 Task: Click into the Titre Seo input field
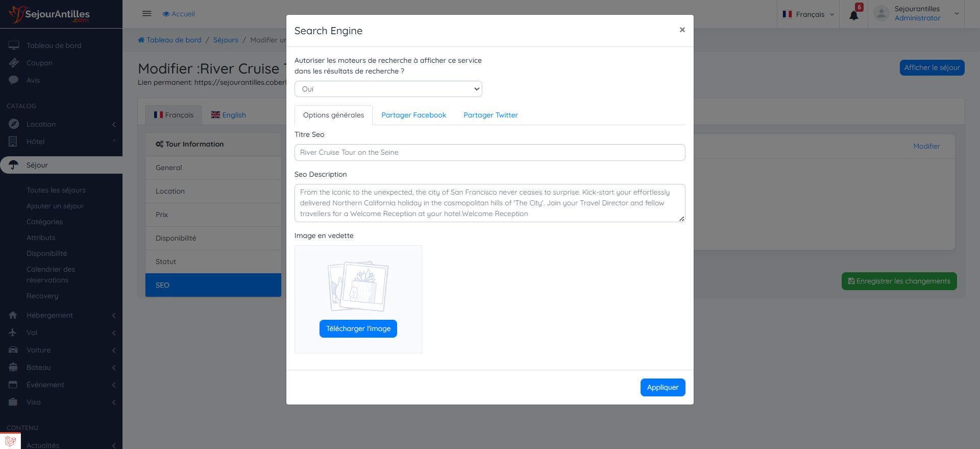pyautogui.click(x=489, y=152)
